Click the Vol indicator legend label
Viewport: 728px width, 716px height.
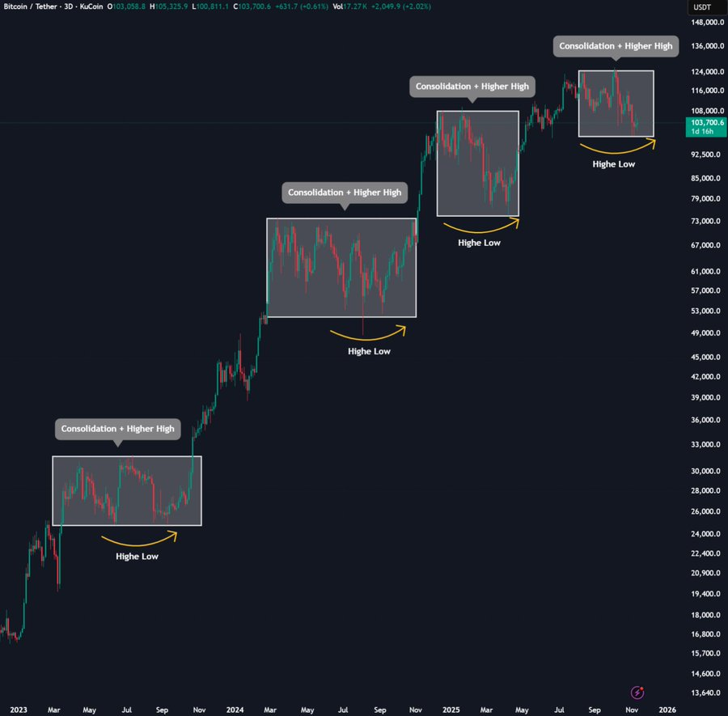338,6
